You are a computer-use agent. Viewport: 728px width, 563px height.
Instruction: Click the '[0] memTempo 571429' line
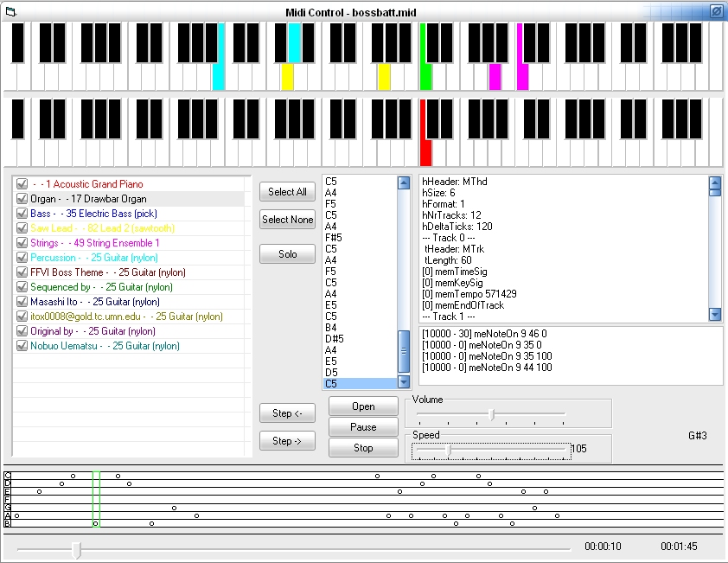point(469,294)
